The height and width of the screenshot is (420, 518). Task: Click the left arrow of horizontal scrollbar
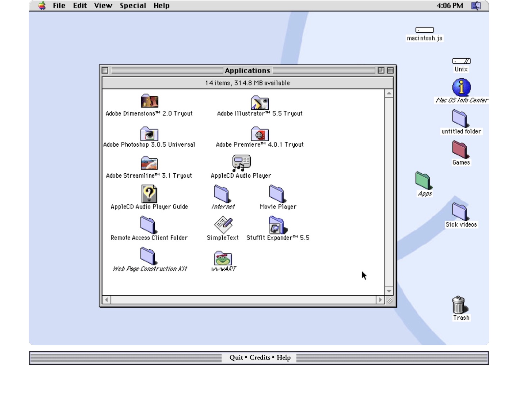[x=106, y=300]
